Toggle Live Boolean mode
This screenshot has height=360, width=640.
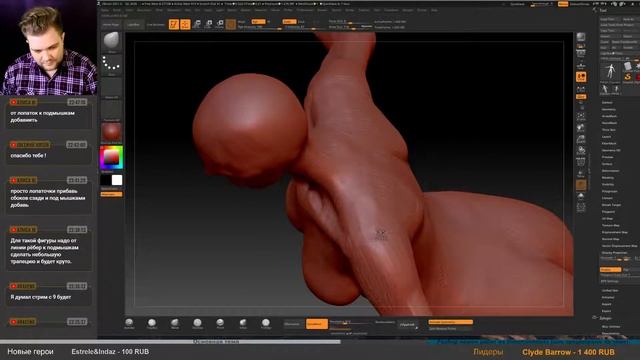(x=156, y=24)
